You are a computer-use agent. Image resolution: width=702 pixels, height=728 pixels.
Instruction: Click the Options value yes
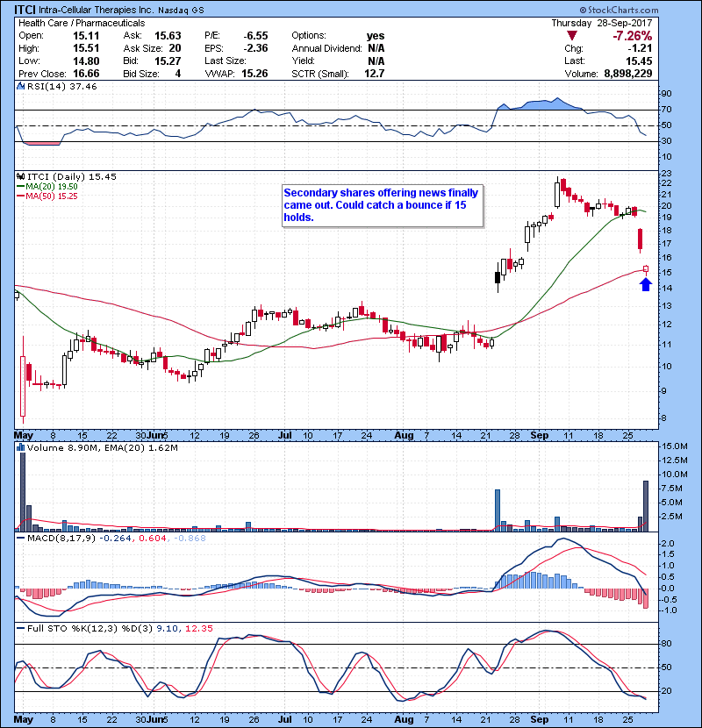click(376, 36)
